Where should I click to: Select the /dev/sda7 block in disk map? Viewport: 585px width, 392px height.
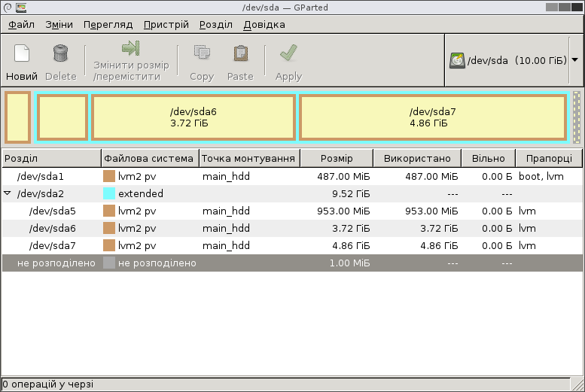(x=432, y=117)
